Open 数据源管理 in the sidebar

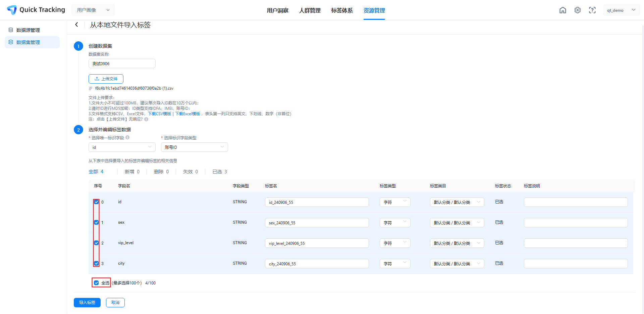click(x=32, y=30)
